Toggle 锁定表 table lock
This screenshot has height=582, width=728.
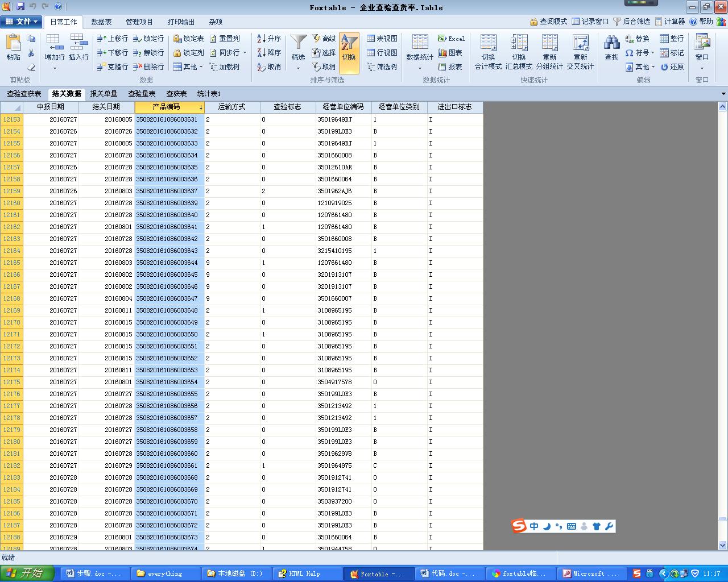pos(188,39)
